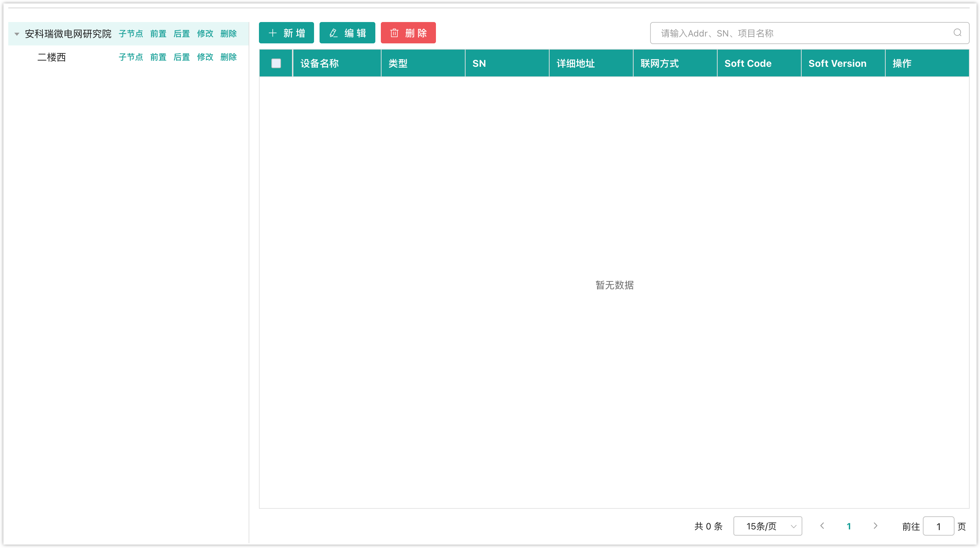Focus the Addr, SN search input field
The image size is (980, 548).
(810, 33)
